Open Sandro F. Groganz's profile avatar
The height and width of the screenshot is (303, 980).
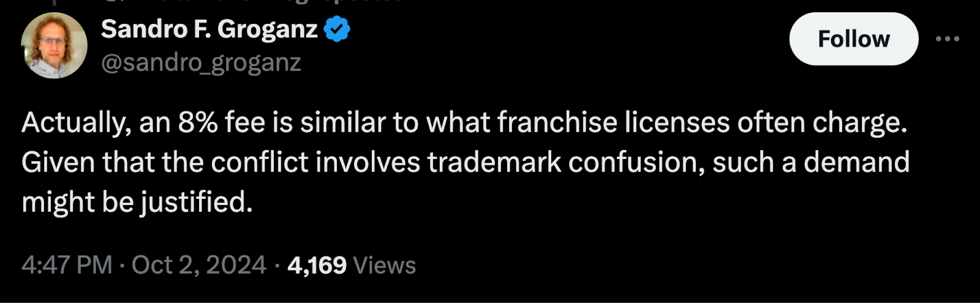coord(54,45)
